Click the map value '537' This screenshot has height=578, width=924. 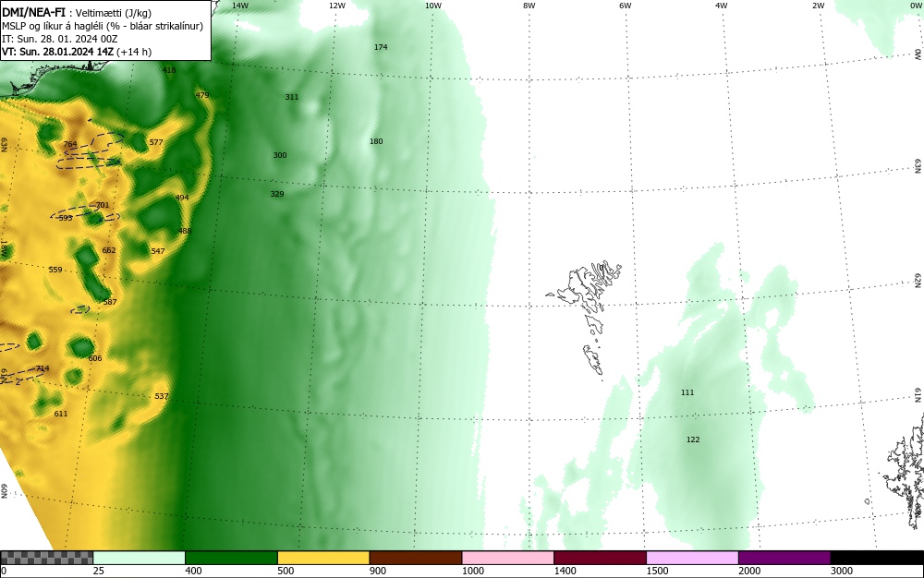point(162,397)
